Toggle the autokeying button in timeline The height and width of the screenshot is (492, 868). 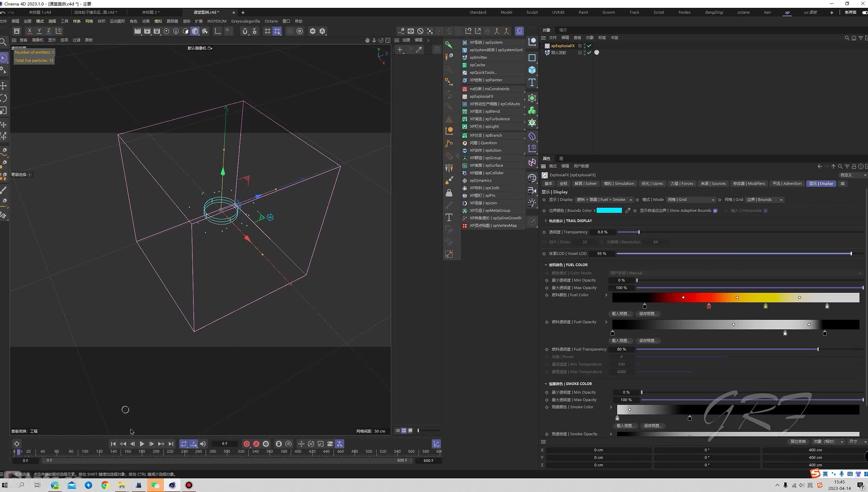click(x=256, y=444)
